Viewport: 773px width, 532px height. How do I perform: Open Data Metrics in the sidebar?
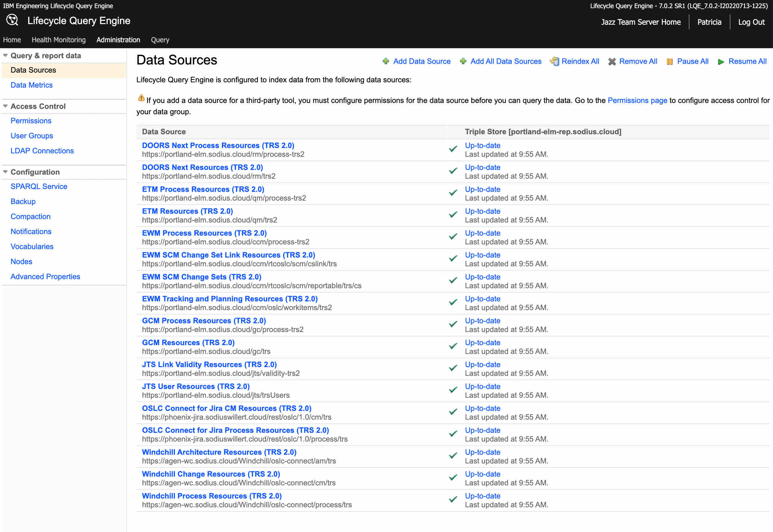click(x=32, y=85)
